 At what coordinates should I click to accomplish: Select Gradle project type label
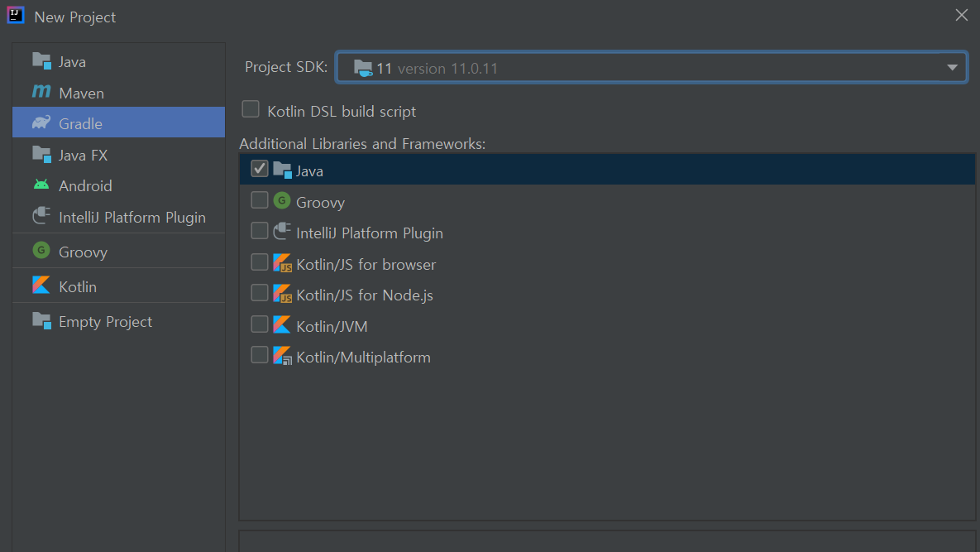[x=80, y=124]
